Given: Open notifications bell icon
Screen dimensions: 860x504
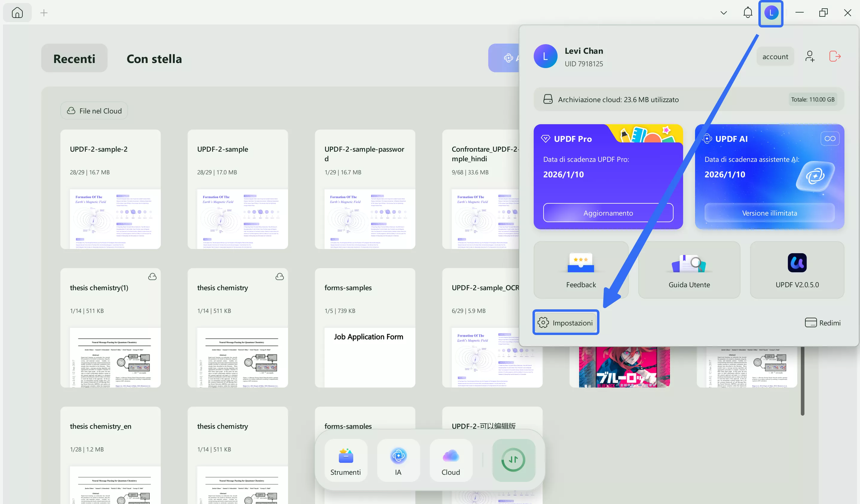Looking at the screenshot, I should click(747, 13).
